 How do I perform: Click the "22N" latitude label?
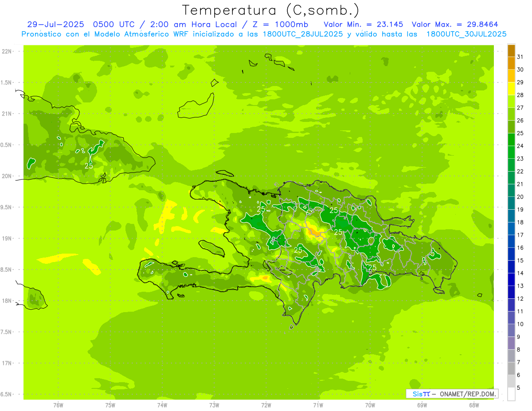coord(7,51)
